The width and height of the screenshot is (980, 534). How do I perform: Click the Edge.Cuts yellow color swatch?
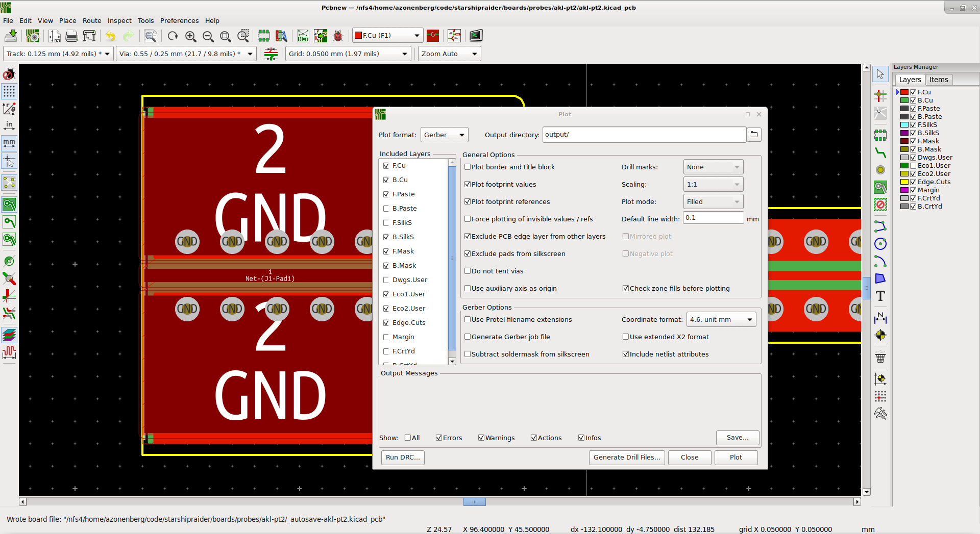coord(904,182)
